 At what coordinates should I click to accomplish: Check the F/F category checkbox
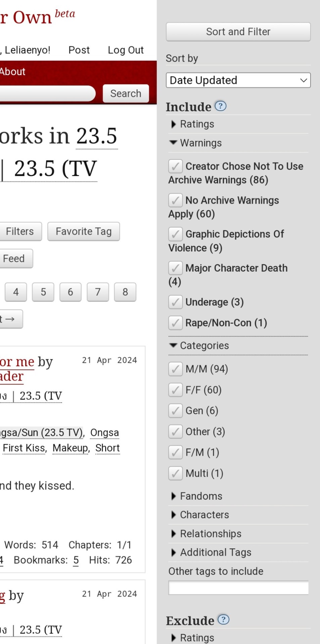[x=176, y=390]
